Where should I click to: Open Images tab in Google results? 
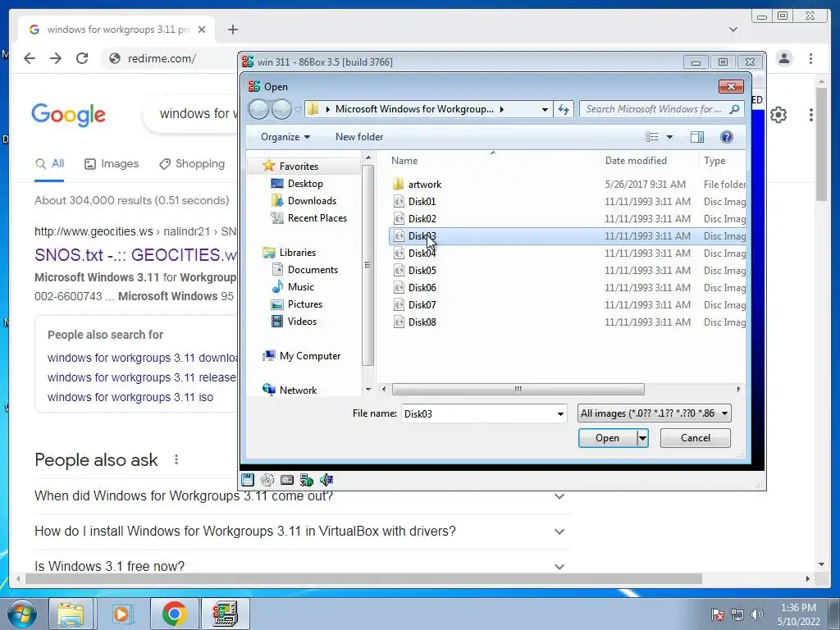pyautogui.click(x=112, y=163)
